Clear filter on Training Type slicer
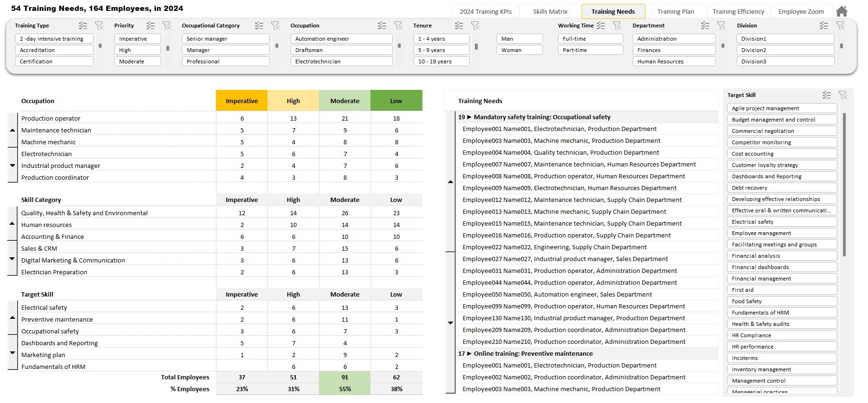868x403 pixels. [99, 26]
